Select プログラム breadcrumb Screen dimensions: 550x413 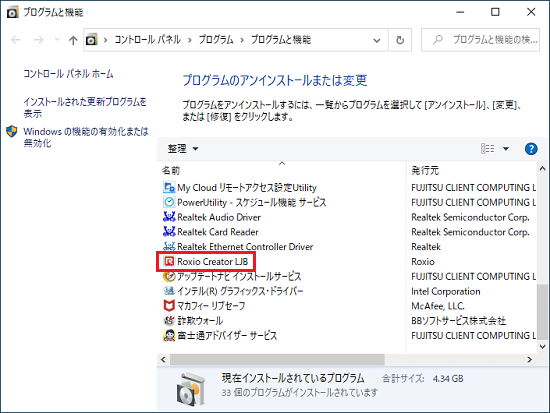[x=216, y=40]
